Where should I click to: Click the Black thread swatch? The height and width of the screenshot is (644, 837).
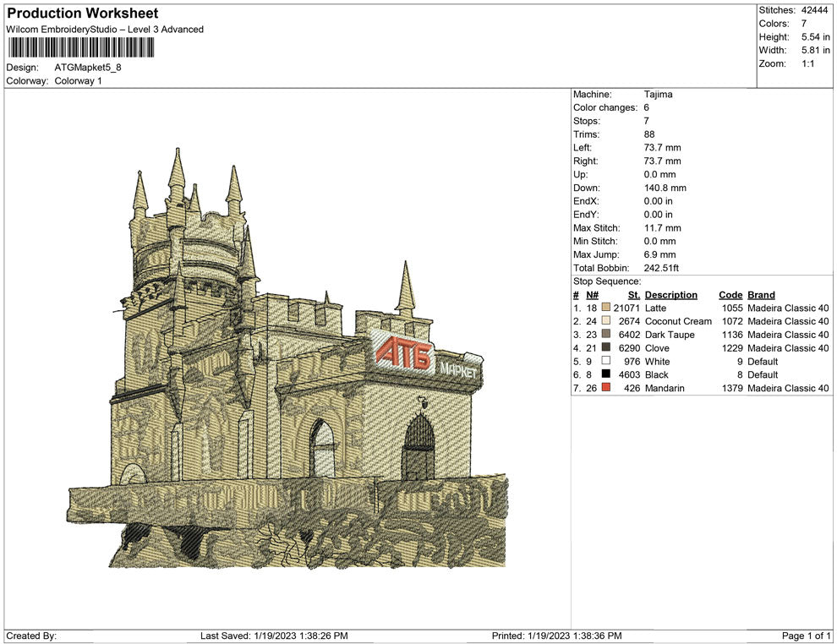[x=605, y=375]
